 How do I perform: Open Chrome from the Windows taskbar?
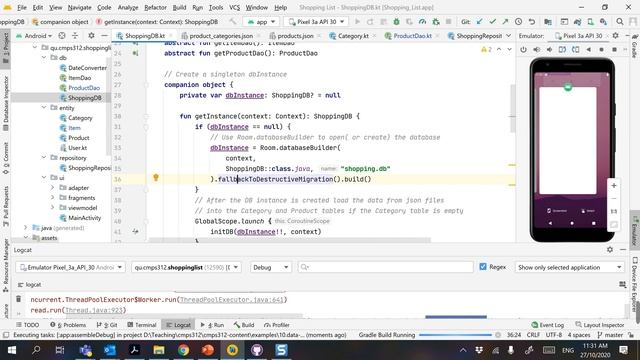183,350
